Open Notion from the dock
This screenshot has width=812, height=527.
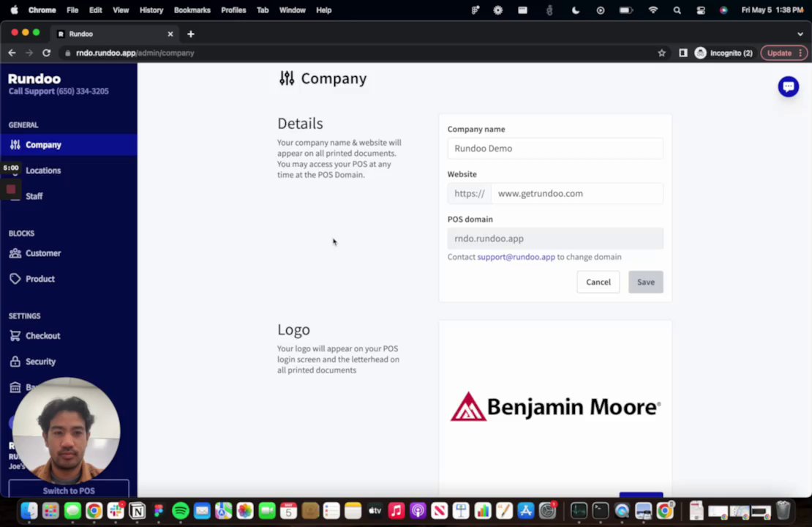point(138,511)
